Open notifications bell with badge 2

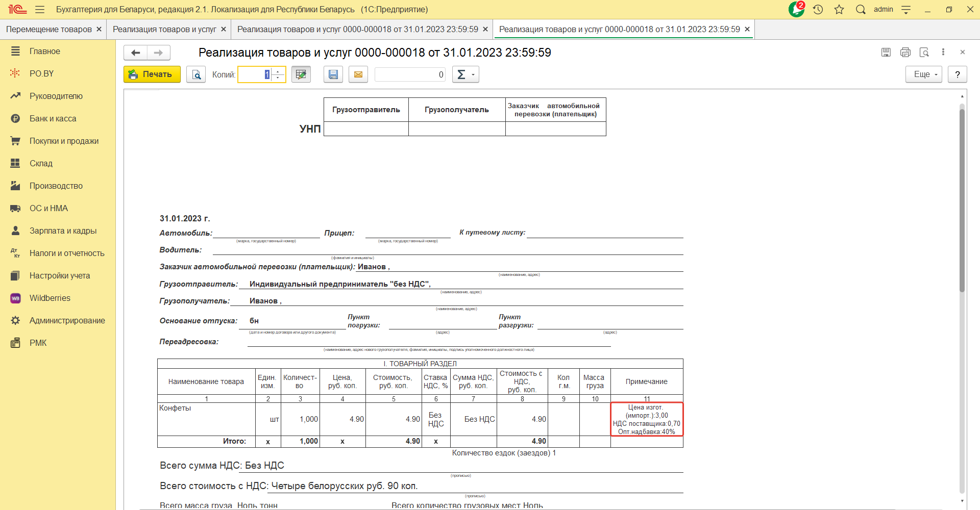796,9
